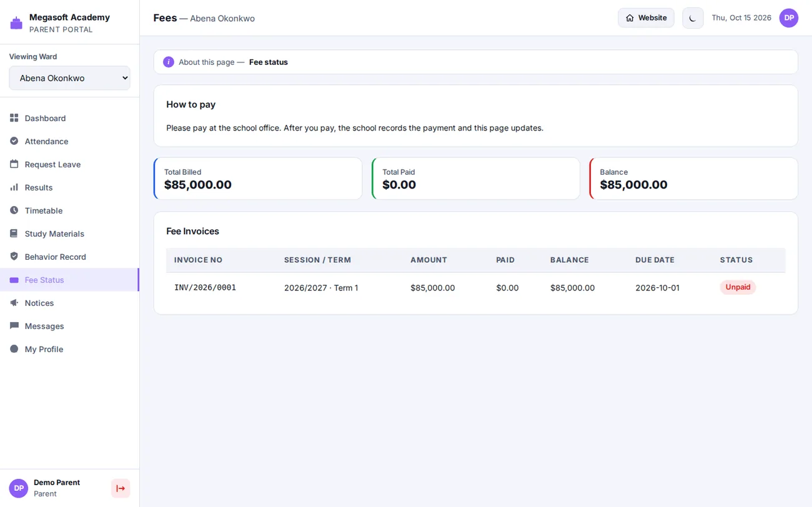Click the Results bar chart icon

[x=14, y=187]
